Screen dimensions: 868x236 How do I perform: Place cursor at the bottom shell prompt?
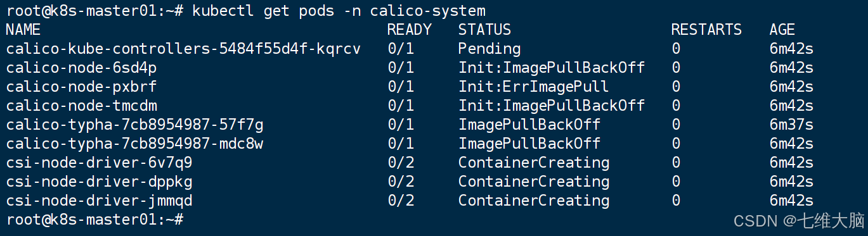94,220
